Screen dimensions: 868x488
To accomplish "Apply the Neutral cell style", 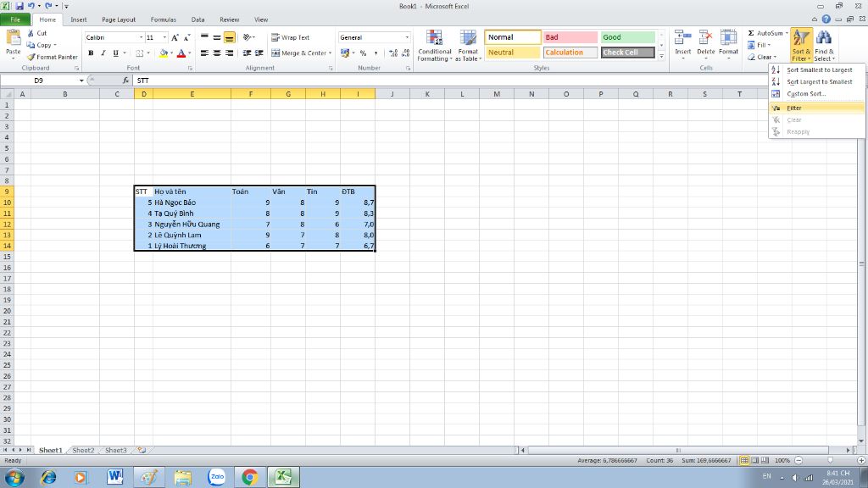I will pos(513,53).
